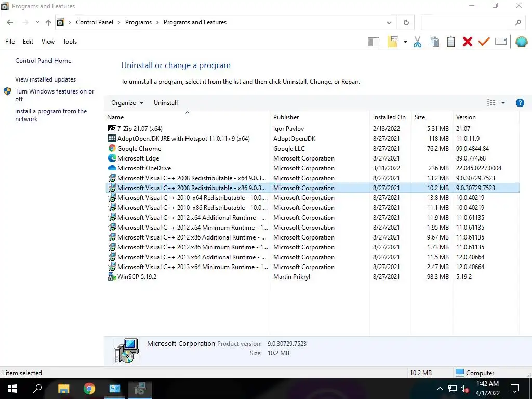Open View installed updates link
Screen dimensions: 532x399
tap(46, 79)
